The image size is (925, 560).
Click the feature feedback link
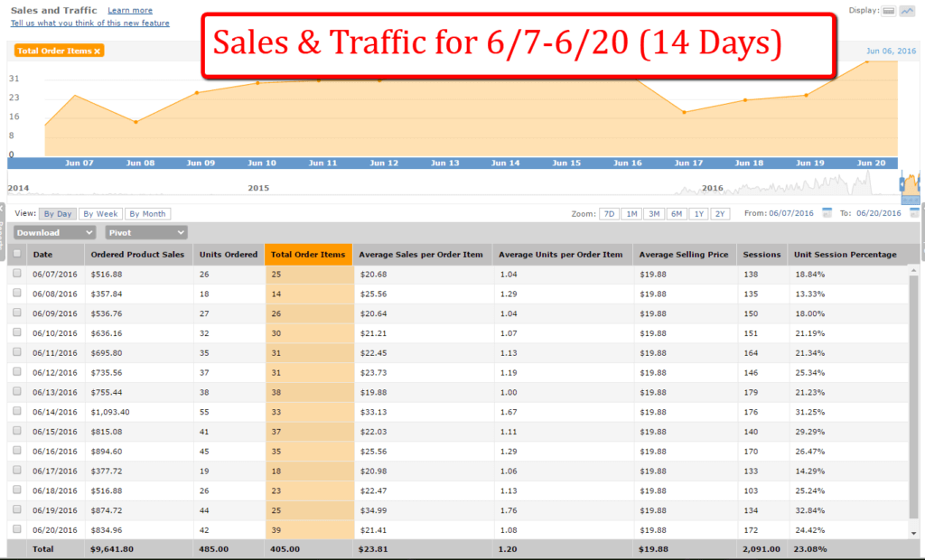click(89, 23)
